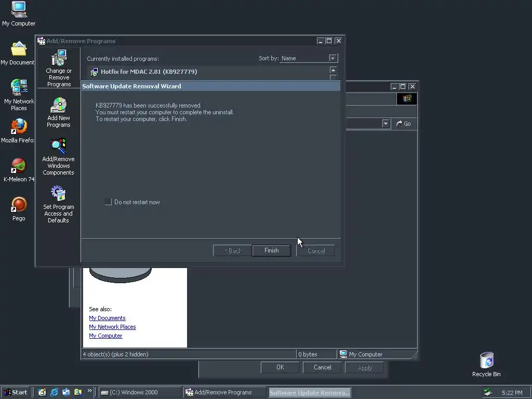Minimize the Add/Remove Programs window
The image size is (532, 399).
click(x=320, y=41)
